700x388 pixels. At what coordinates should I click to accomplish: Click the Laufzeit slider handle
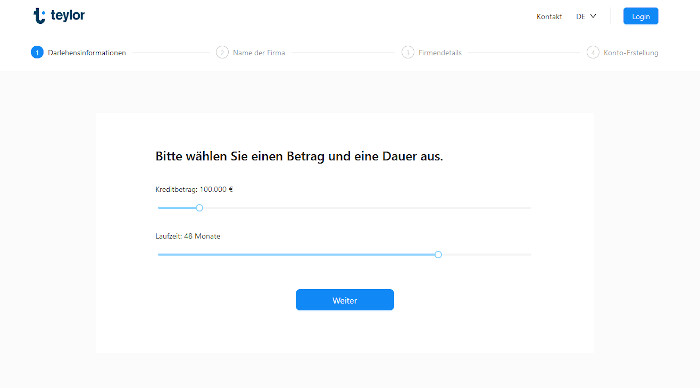(438, 254)
